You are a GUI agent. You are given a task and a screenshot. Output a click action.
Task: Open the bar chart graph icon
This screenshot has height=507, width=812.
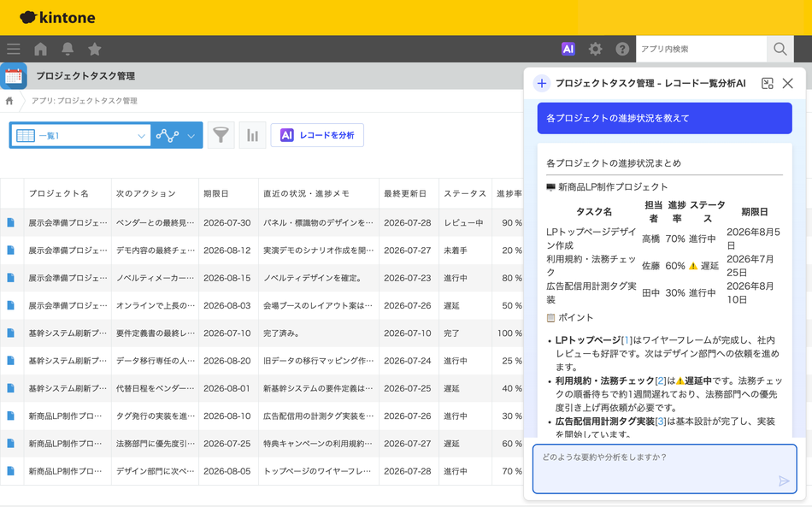point(252,135)
